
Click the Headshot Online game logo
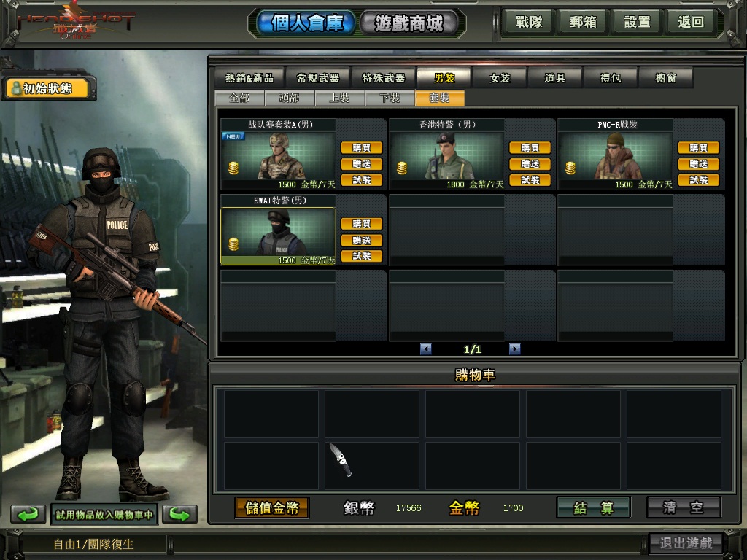76,23
